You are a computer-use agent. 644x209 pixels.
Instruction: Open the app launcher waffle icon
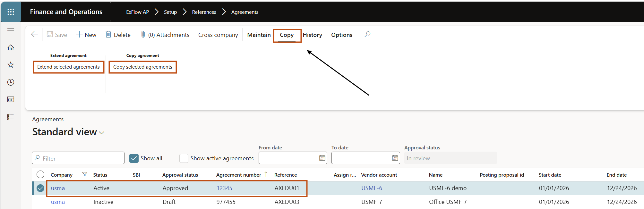coord(11,12)
